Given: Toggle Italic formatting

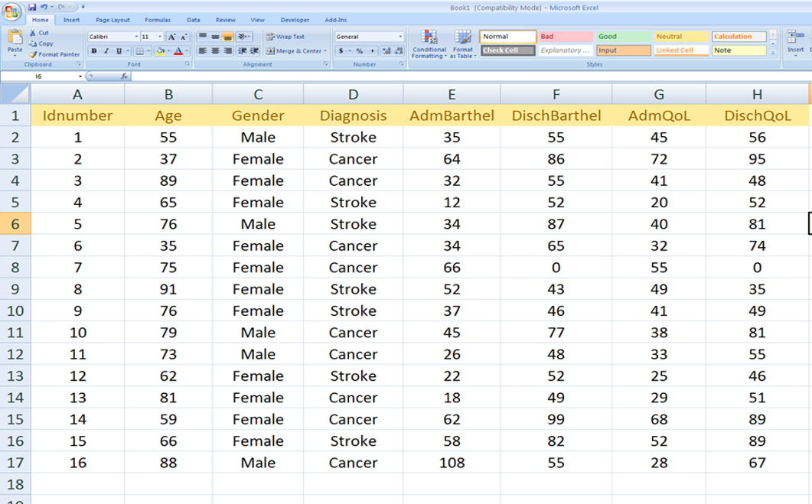Looking at the screenshot, I should [106, 51].
